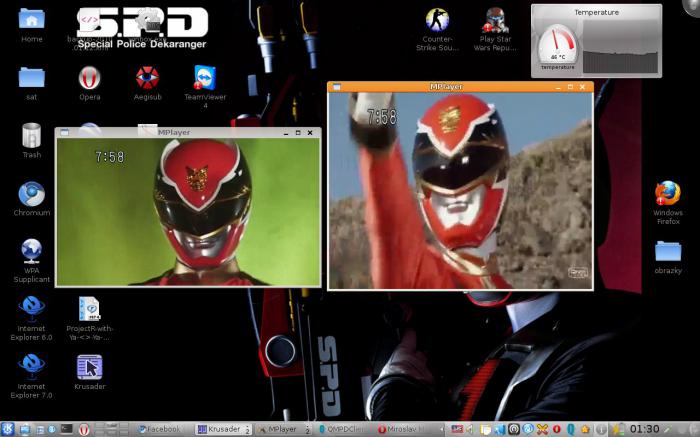Open the obrazky folder on desktop
Viewport: 700px width, 437px height.
(668, 257)
